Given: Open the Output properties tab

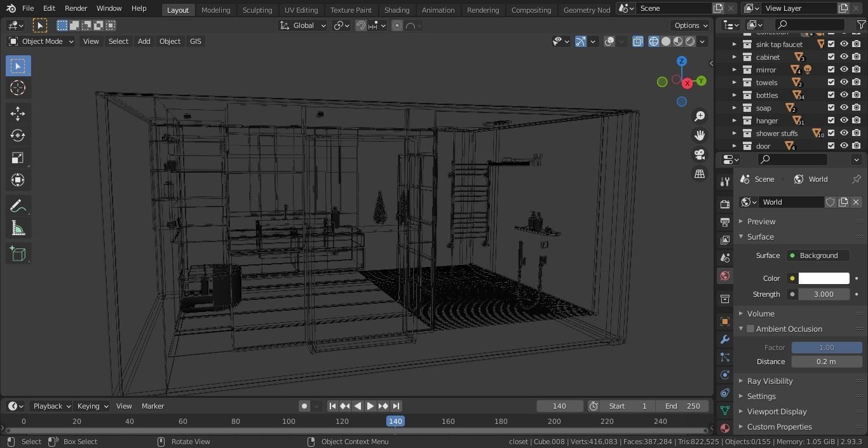Looking at the screenshot, I should coord(724,222).
